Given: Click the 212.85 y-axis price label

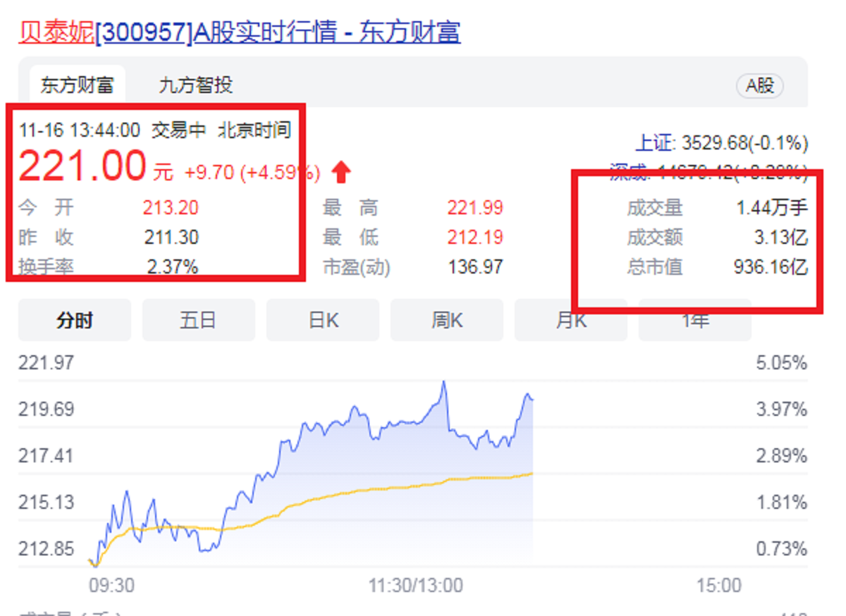Looking at the screenshot, I should pyautogui.click(x=46, y=548).
